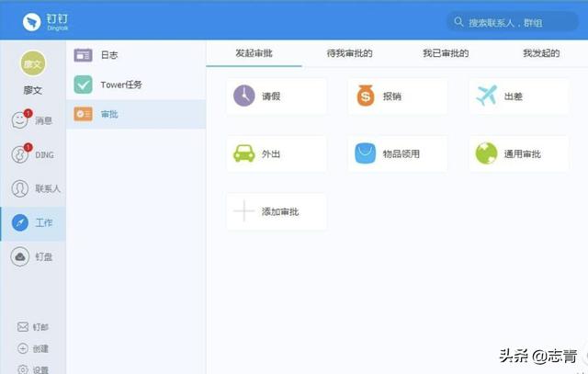588x374 pixels.
Task: Switch to the 我发起的 tab
Action: (x=541, y=53)
